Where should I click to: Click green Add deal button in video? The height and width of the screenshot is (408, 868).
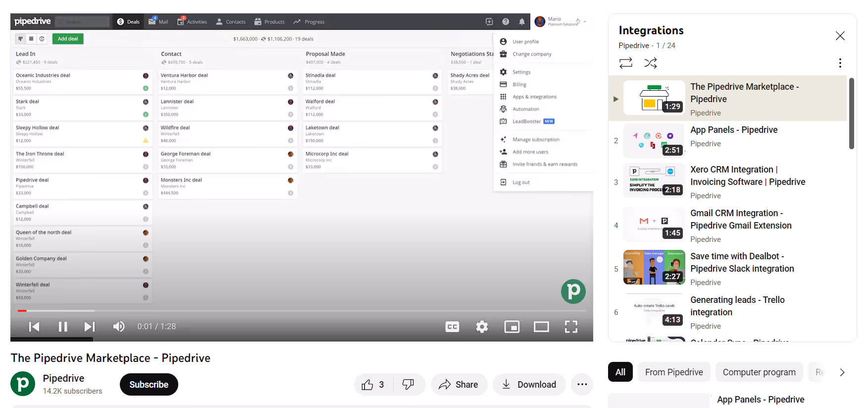point(68,39)
